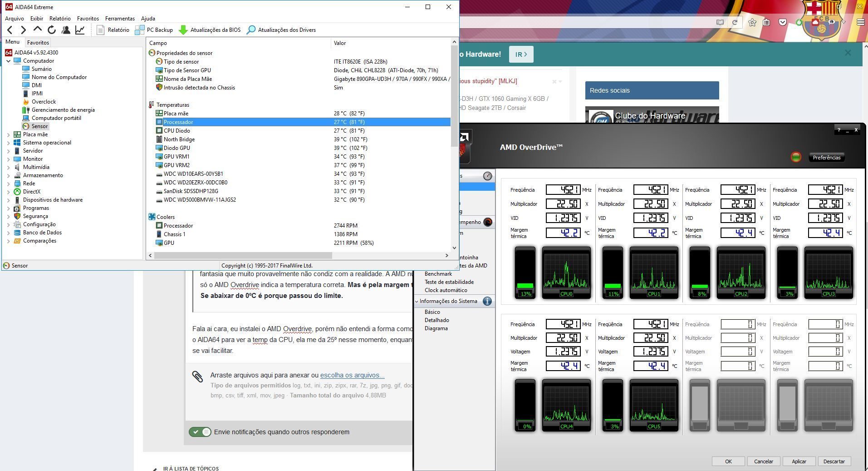Expand the Sistema operacional tree node
868x471 pixels.
8,143
